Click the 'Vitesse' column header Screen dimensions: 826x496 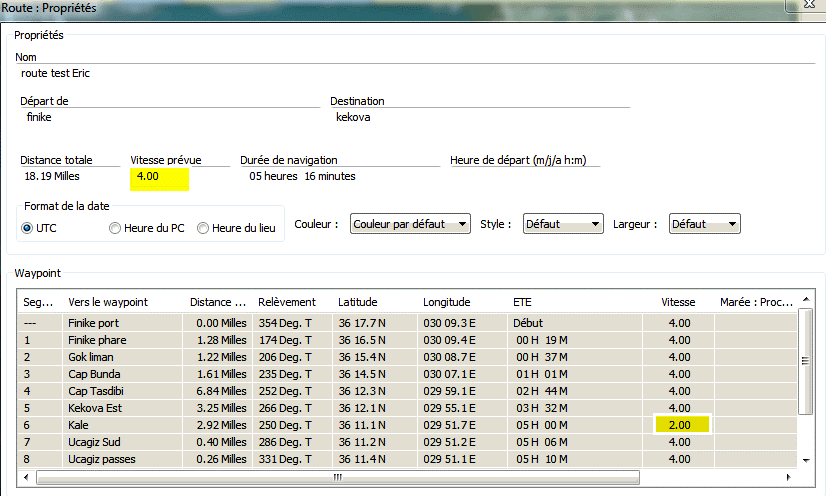[678, 302]
